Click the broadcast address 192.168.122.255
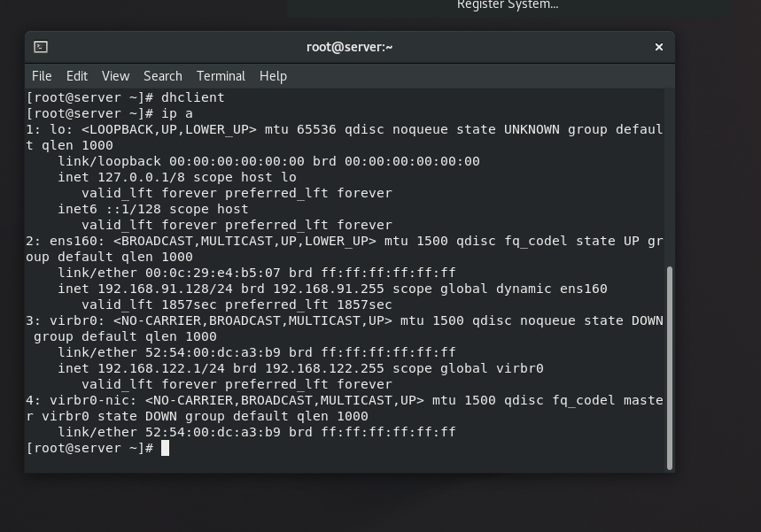 324,368
